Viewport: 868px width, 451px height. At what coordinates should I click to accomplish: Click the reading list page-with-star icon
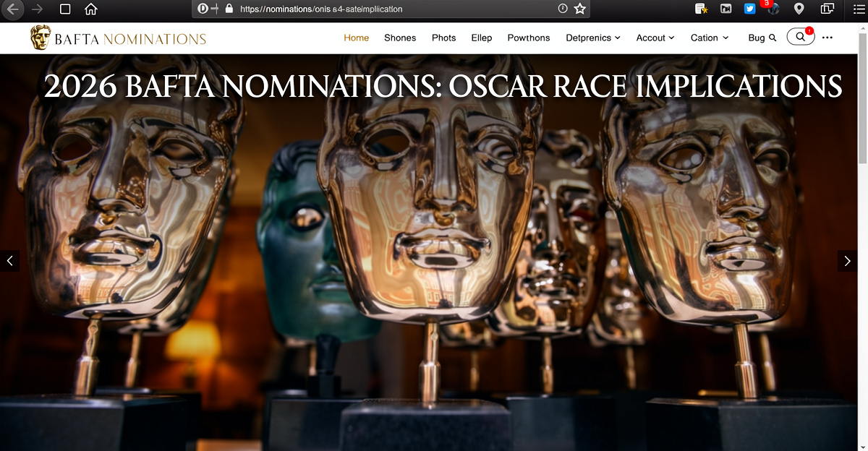point(702,8)
